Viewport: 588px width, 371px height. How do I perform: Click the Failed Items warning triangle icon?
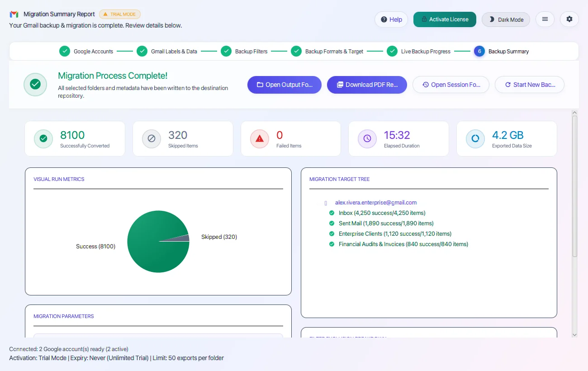tap(260, 139)
